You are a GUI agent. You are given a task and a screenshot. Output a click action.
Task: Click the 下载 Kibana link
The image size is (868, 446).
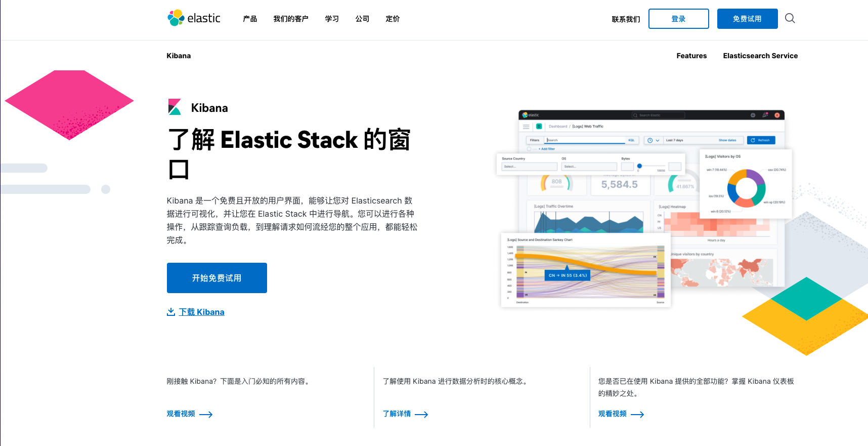pos(201,312)
